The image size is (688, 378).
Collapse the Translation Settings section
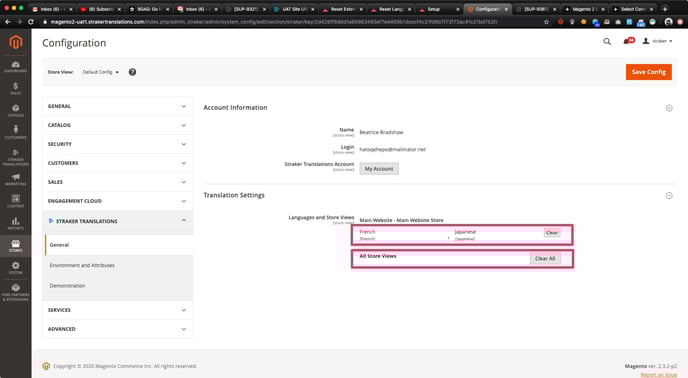pos(669,195)
